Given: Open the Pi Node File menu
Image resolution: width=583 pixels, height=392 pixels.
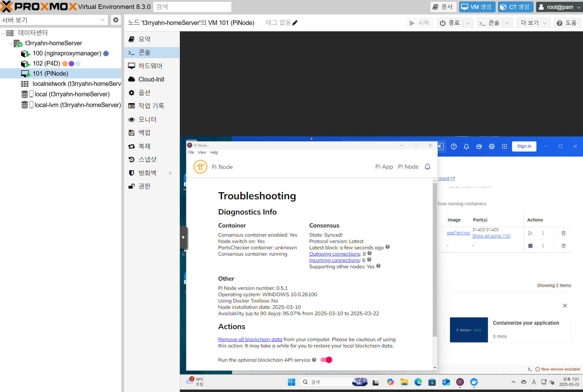Looking at the screenshot, I should coord(191,152).
